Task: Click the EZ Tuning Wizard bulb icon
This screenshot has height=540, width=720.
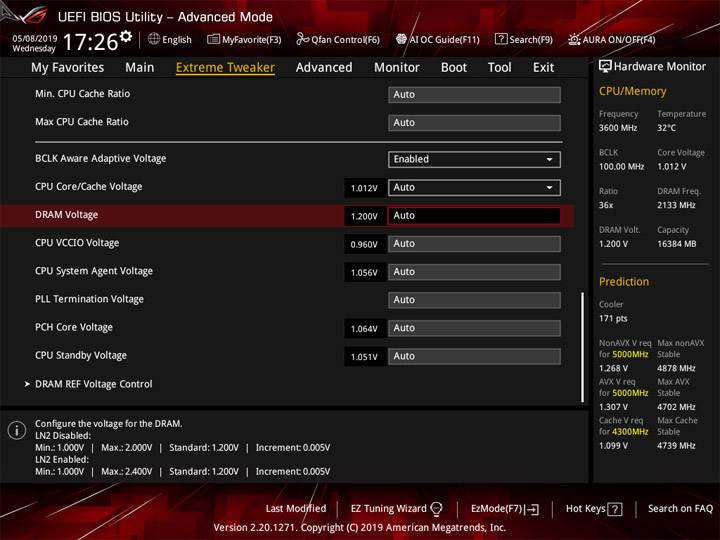Action: pyautogui.click(x=436, y=508)
